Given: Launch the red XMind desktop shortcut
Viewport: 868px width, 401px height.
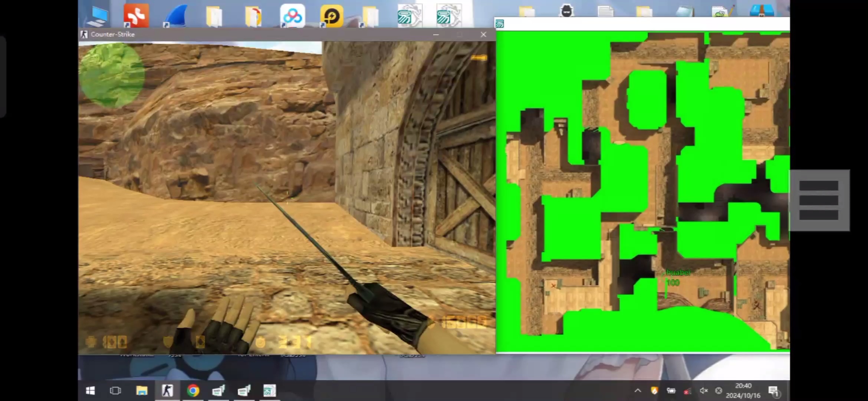Looking at the screenshot, I should point(136,16).
